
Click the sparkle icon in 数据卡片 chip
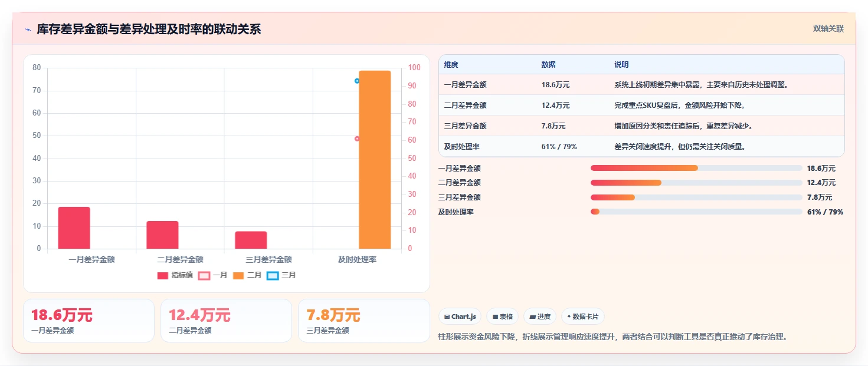tap(569, 316)
